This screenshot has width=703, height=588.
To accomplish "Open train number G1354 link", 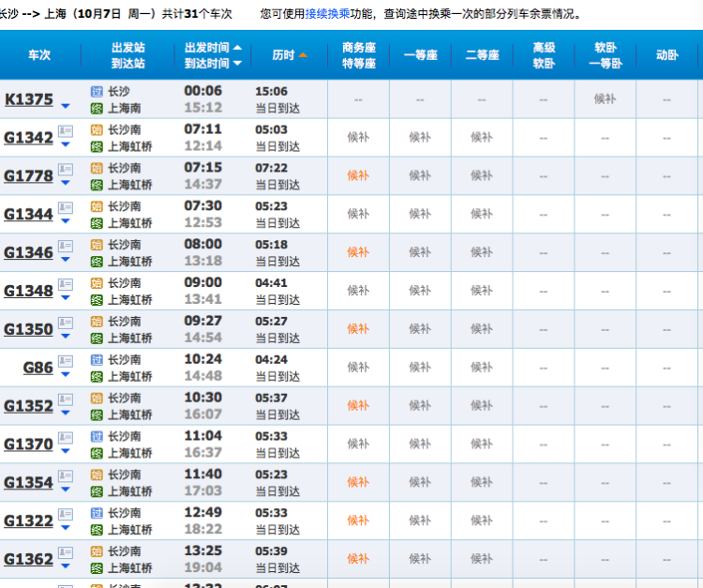I will 28,482.
